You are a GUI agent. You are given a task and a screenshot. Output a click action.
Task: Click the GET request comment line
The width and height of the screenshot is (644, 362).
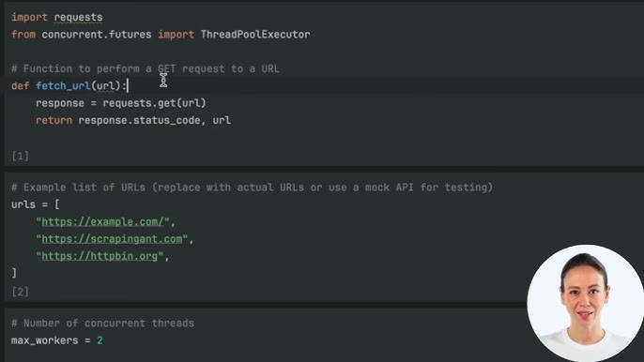(146, 68)
